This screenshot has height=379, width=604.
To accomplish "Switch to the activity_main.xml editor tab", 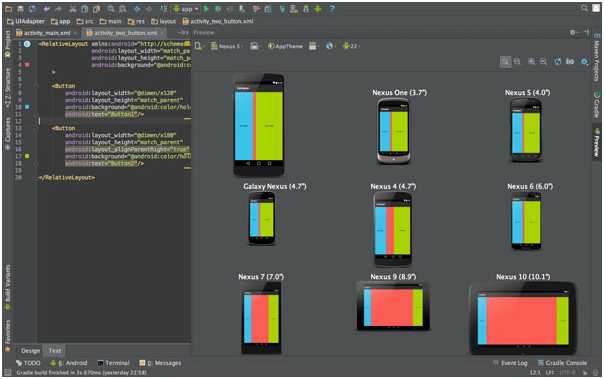I will click(x=44, y=33).
